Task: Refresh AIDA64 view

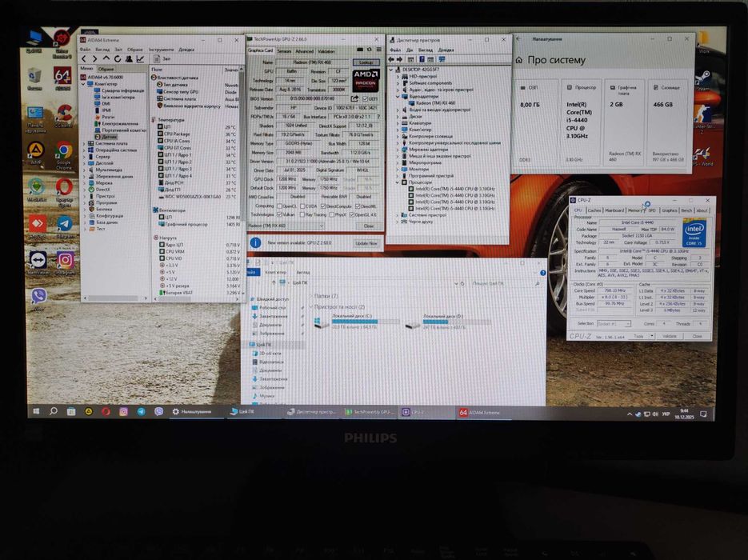Action: 118,58
